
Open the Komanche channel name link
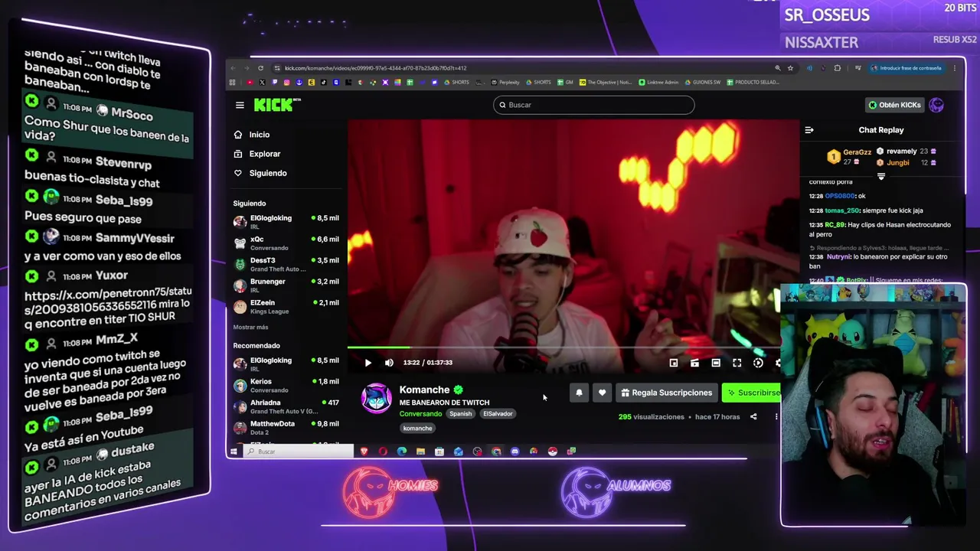tap(424, 390)
